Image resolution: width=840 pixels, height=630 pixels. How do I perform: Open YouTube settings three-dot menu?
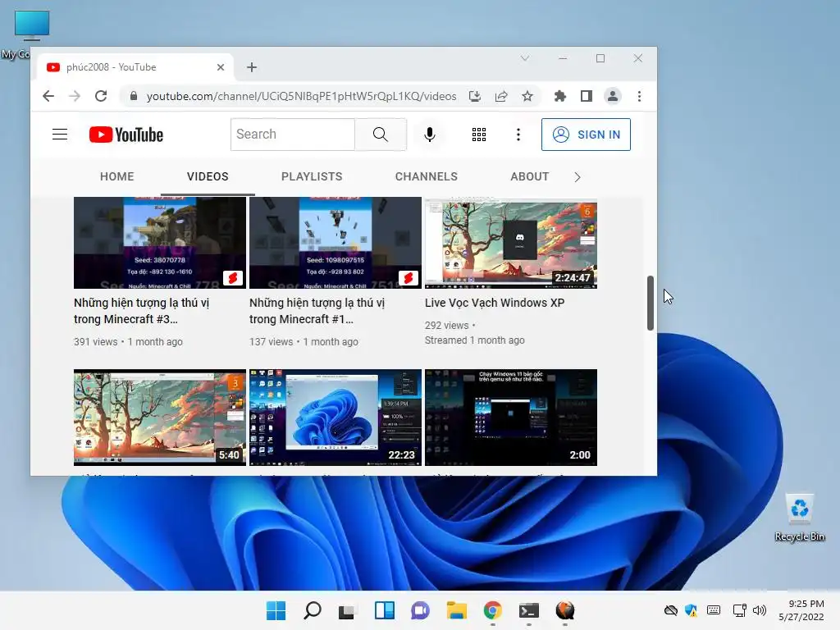[x=518, y=135]
